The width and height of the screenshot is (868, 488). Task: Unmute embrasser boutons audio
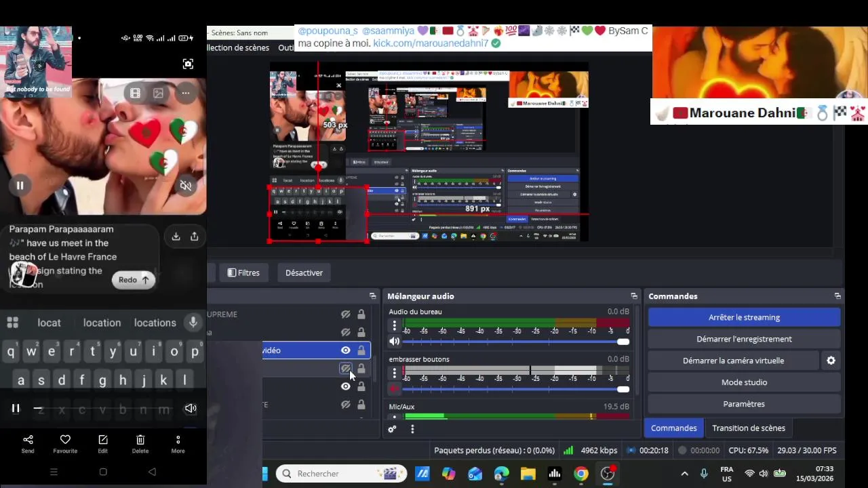pyautogui.click(x=394, y=389)
